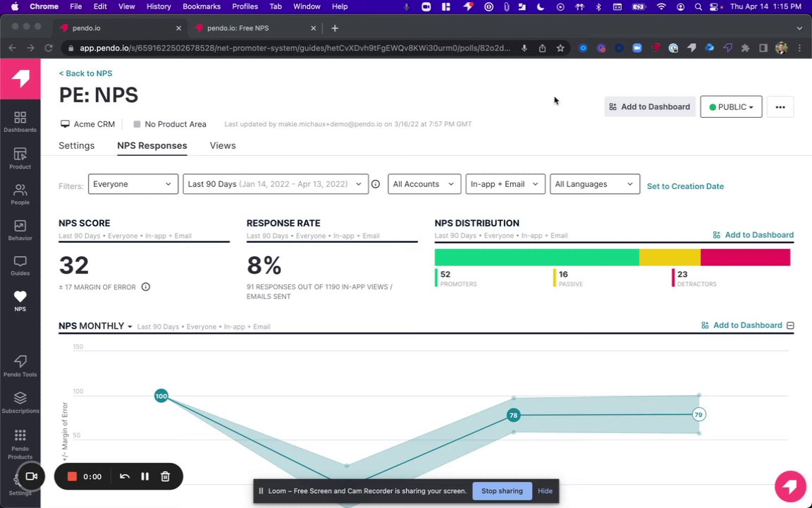
Task: Click Back to NPS link
Action: pyautogui.click(x=85, y=73)
